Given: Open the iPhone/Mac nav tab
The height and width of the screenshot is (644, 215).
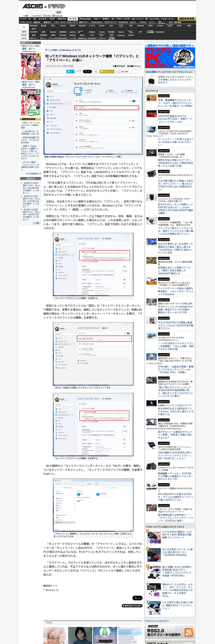Looking at the screenshot, I should (x=85, y=19).
